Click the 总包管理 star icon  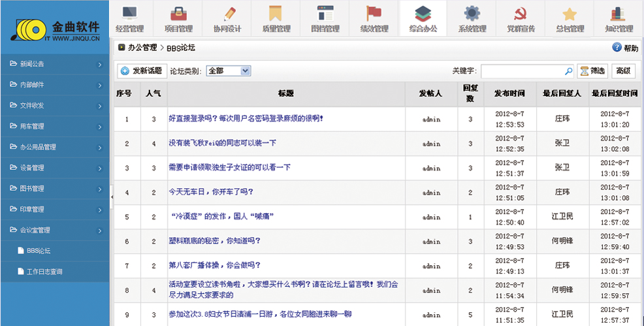pyautogui.click(x=570, y=14)
